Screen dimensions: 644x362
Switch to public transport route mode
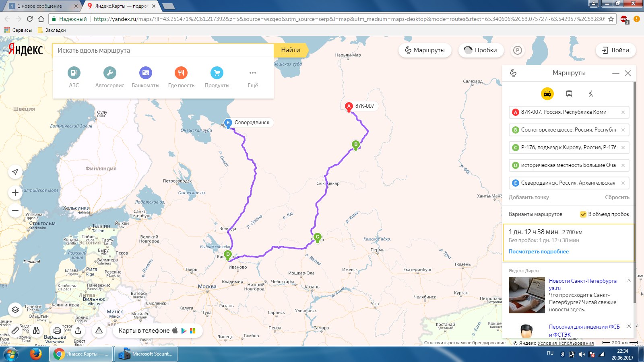tap(569, 94)
